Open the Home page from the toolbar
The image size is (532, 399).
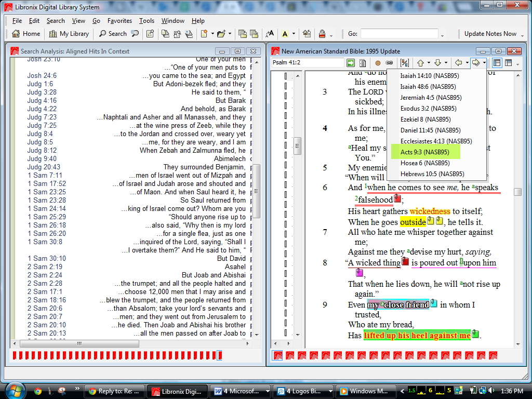(x=26, y=34)
